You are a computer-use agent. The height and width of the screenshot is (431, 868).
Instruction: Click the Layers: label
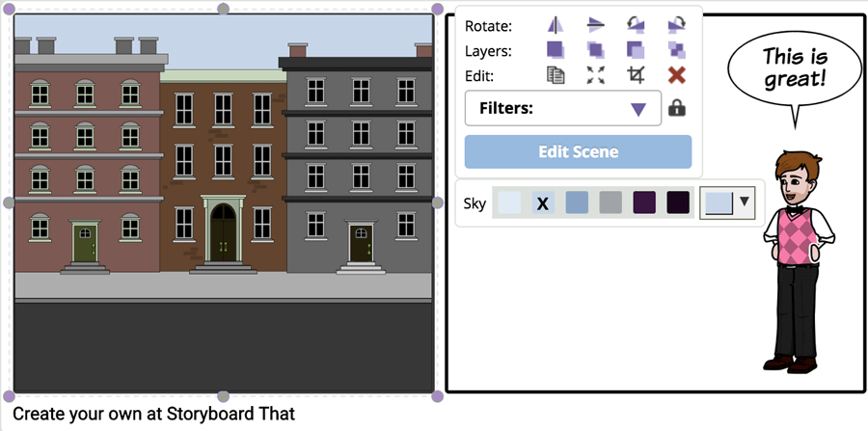click(x=489, y=51)
